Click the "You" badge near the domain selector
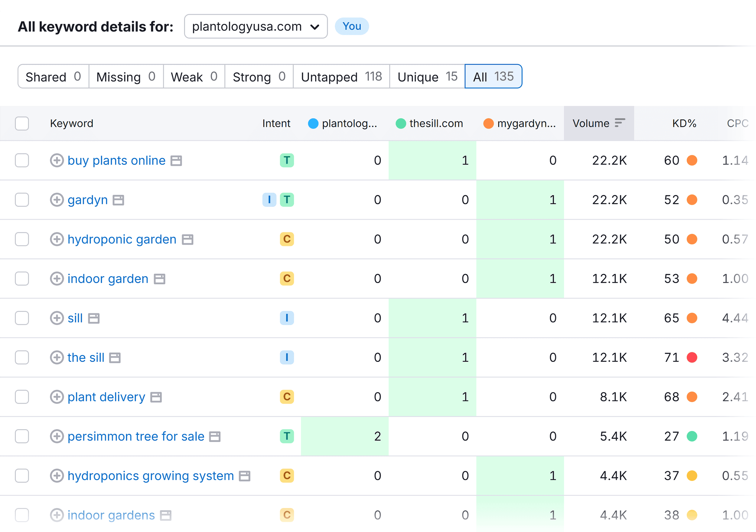 click(x=351, y=26)
